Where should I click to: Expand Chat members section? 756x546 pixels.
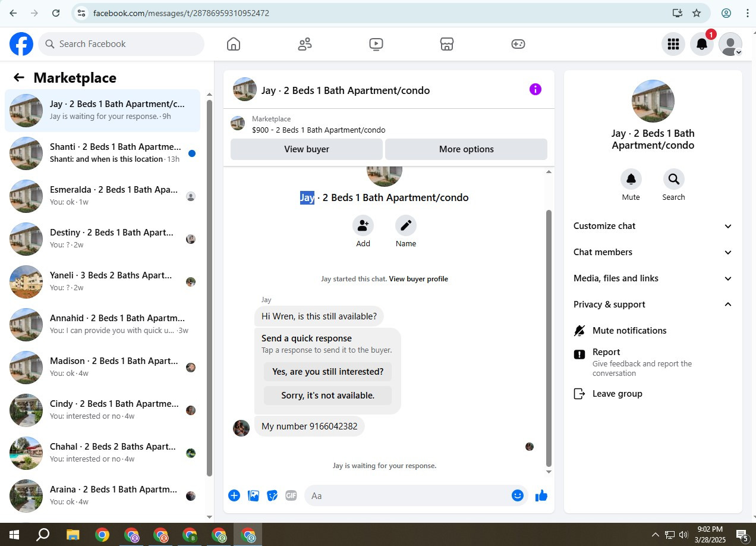(653, 252)
